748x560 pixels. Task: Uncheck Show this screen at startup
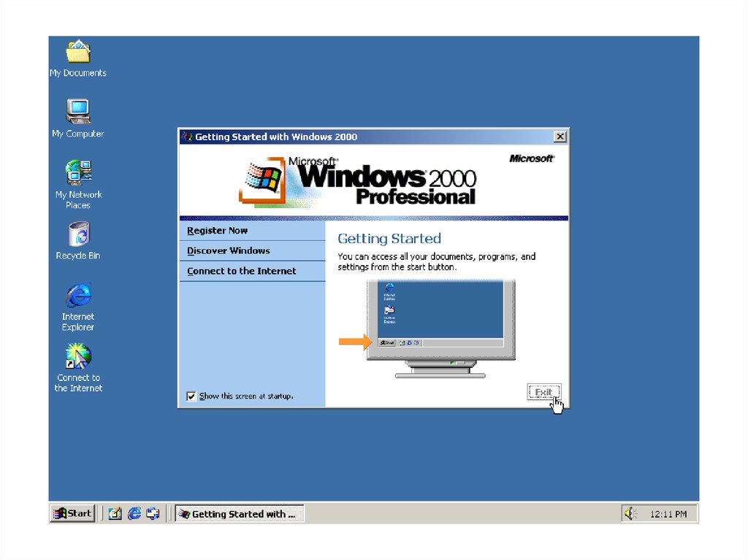(x=191, y=396)
